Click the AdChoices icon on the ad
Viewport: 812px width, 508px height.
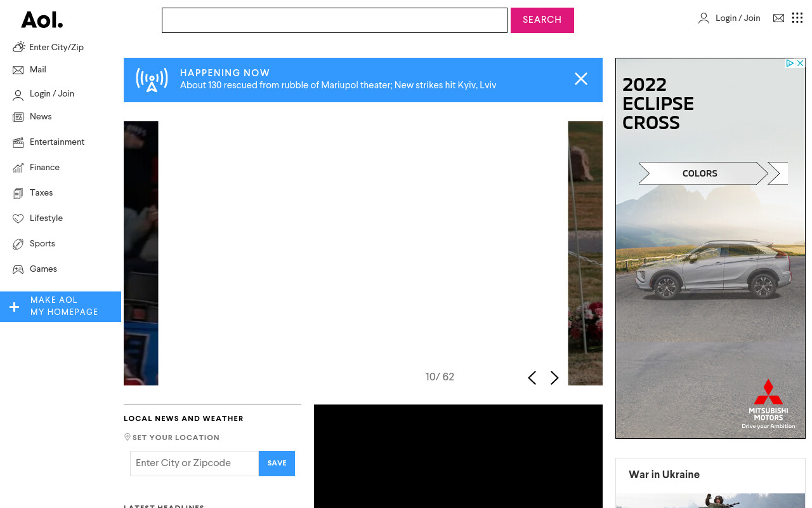point(790,63)
